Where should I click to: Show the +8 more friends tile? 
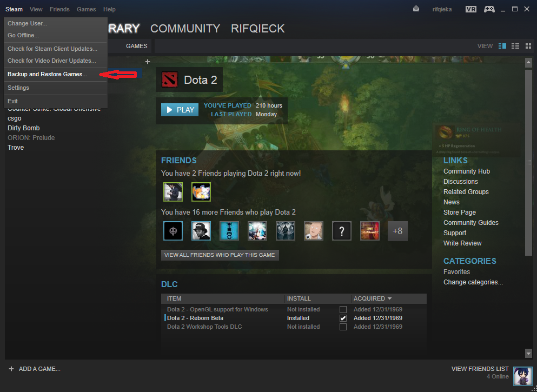(397, 231)
